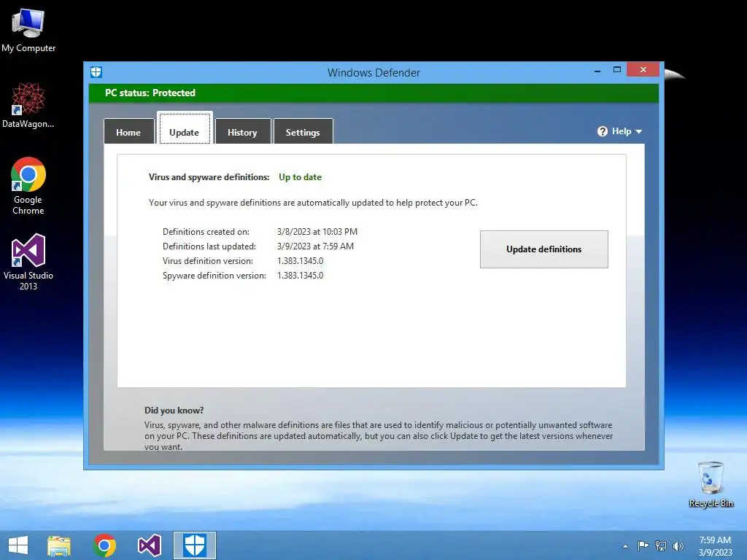Open the DataWagon desktop shortcut
The height and width of the screenshot is (560, 747).
click(x=28, y=105)
